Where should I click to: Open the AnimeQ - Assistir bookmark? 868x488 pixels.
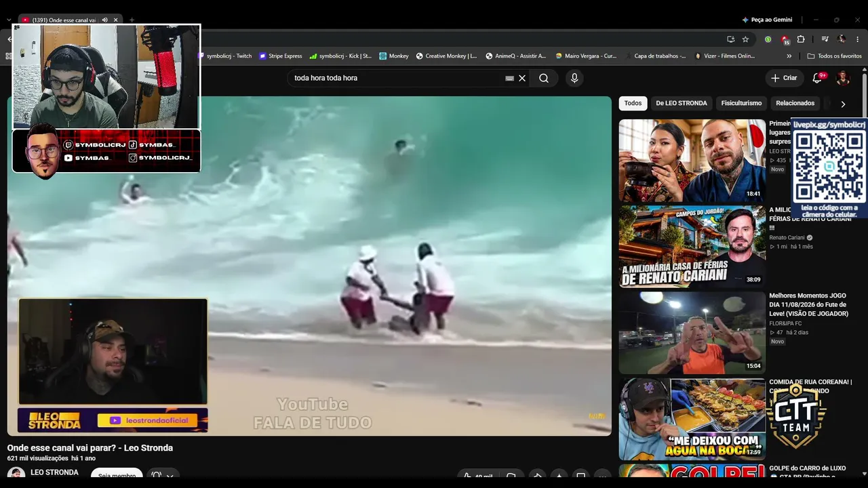[x=515, y=56]
